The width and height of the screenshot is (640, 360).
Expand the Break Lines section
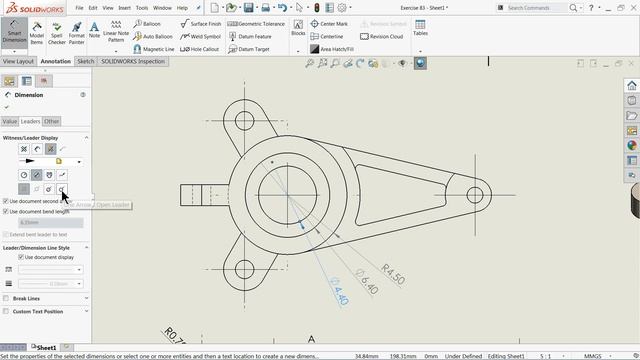click(x=86, y=298)
